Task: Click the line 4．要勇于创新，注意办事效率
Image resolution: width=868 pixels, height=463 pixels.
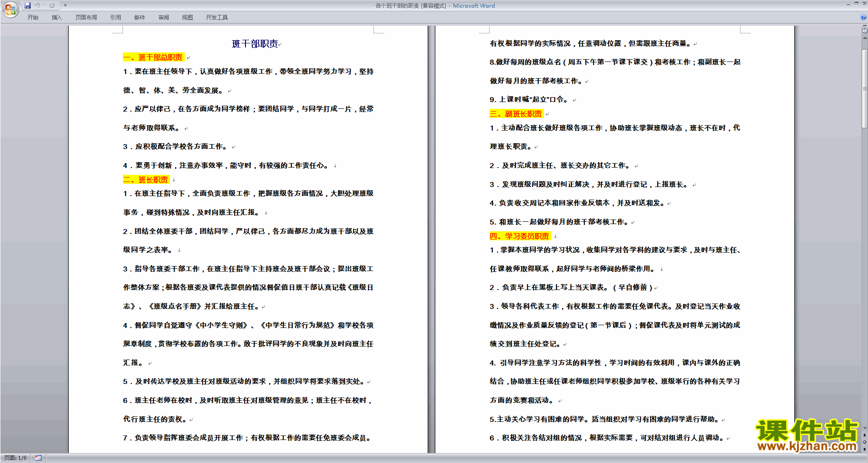Action: click(226, 166)
